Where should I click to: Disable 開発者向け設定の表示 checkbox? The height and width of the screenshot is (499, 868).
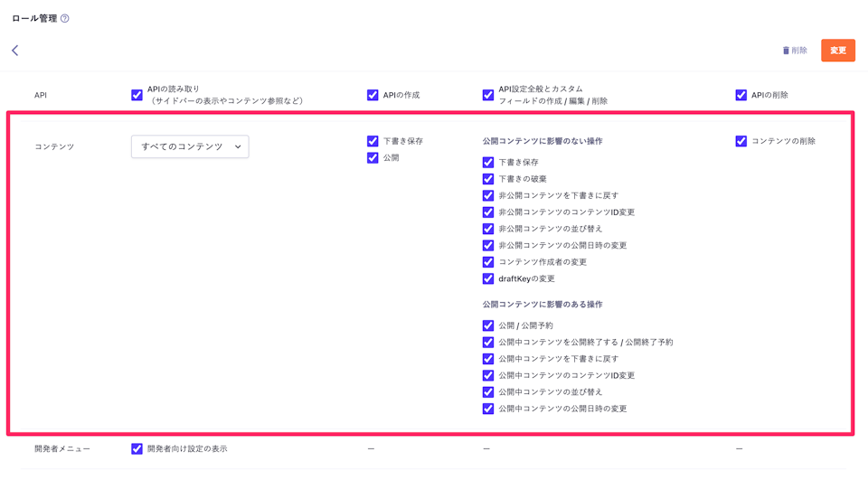pyautogui.click(x=137, y=448)
